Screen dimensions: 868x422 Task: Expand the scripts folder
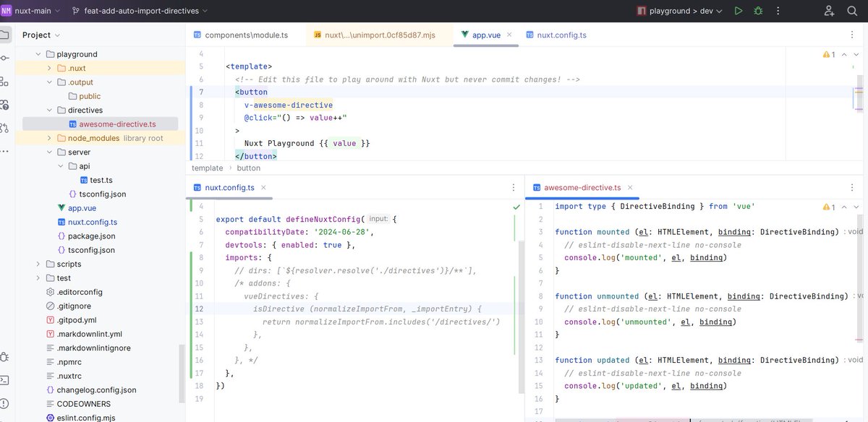(x=38, y=264)
